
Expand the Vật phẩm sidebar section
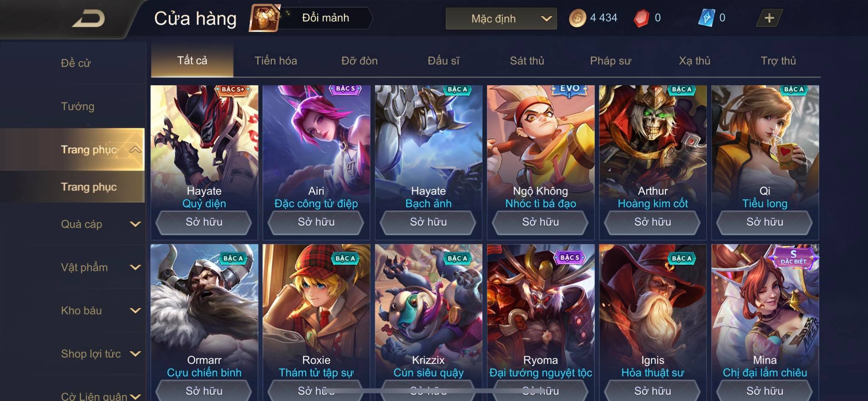coord(135,267)
